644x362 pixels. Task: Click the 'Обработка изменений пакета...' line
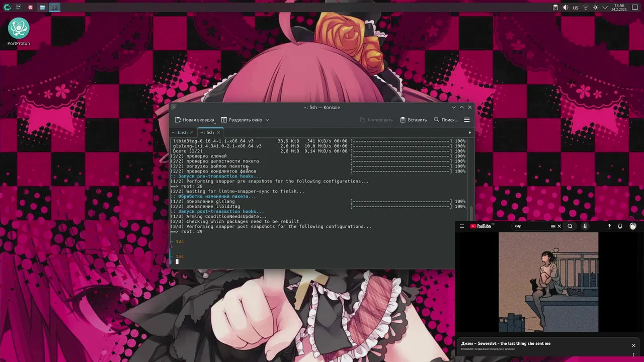point(213,196)
